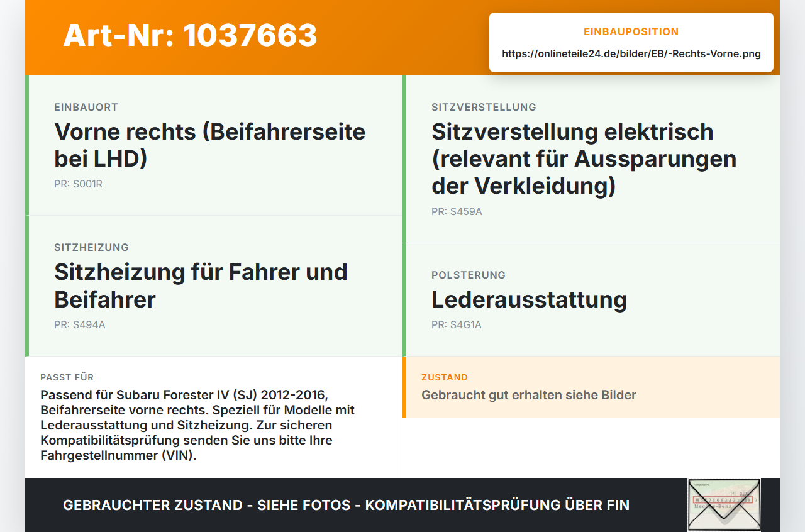Image resolution: width=805 pixels, height=532 pixels.
Task: Click the PR: S459A code
Action: [457, 212]
